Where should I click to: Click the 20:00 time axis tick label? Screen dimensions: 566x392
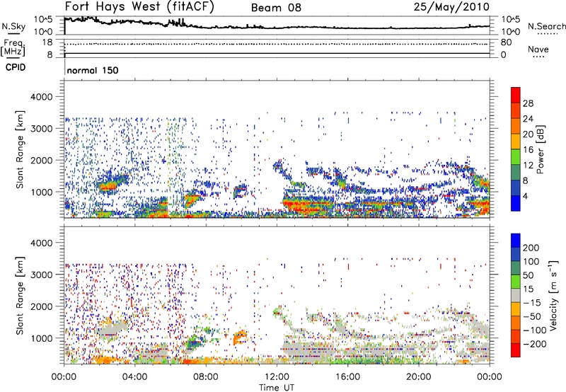418,377
